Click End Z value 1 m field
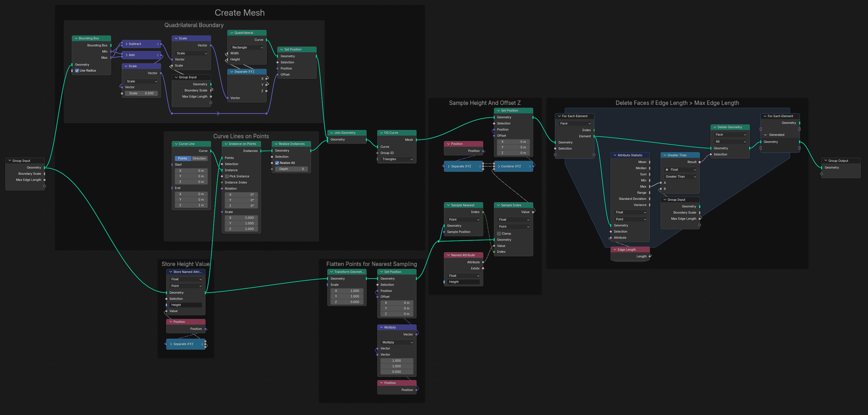Viewport: 868px width, 415px height. 191,205
